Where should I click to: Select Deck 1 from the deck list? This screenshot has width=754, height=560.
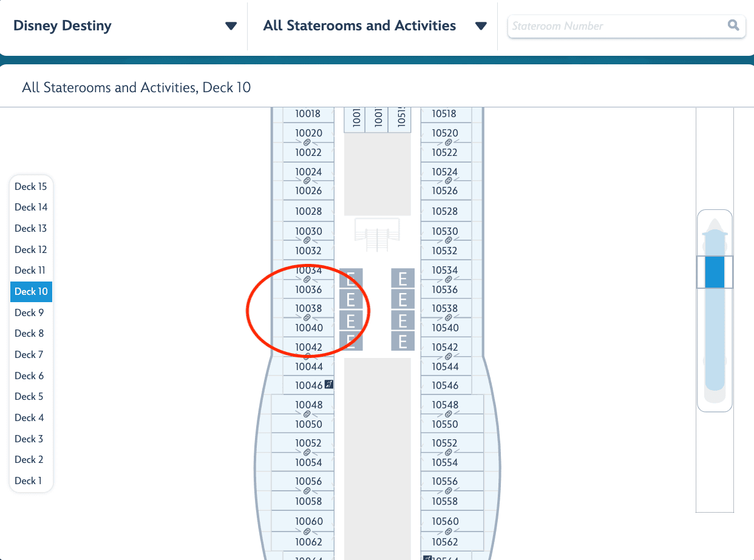tap(29, 481)
